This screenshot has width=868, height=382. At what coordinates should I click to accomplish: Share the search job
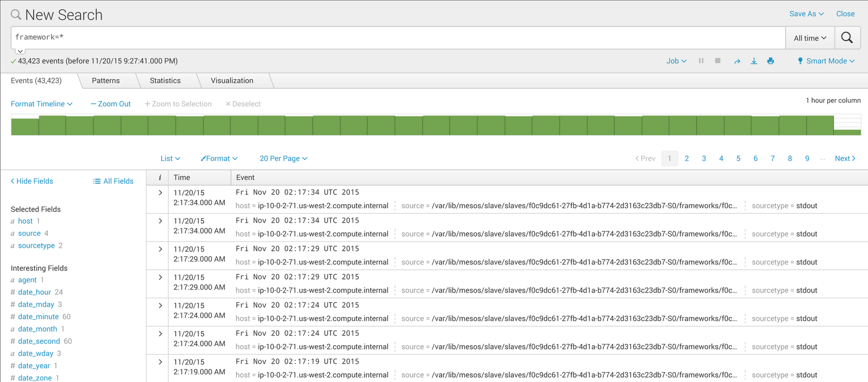(x=737, y=61)
